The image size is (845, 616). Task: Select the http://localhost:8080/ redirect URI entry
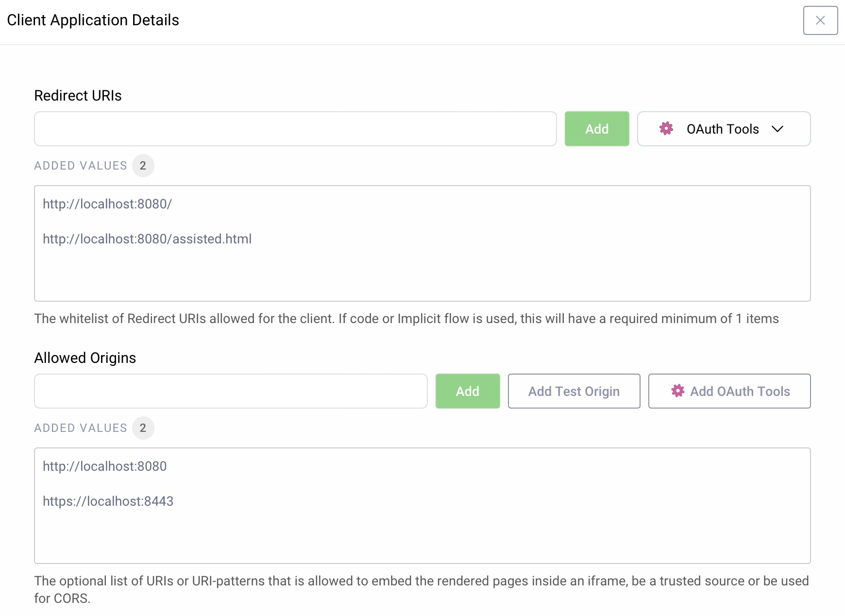[107, 204]
